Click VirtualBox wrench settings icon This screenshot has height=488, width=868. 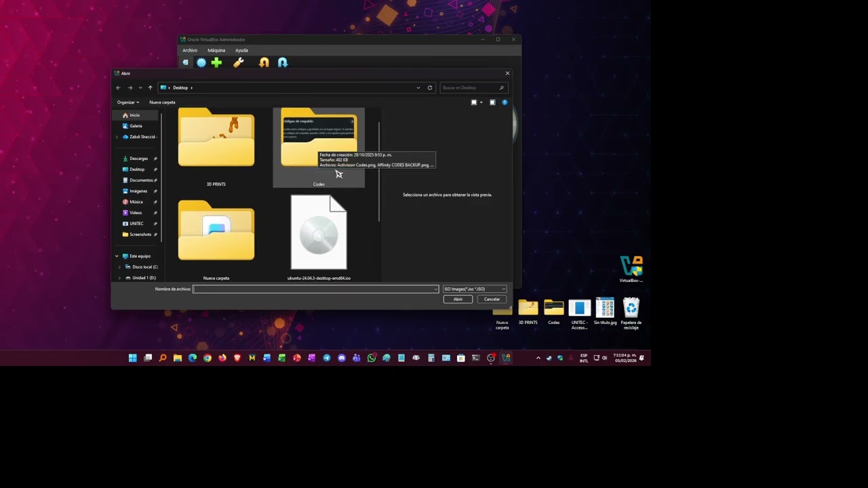tap(238, 62)
